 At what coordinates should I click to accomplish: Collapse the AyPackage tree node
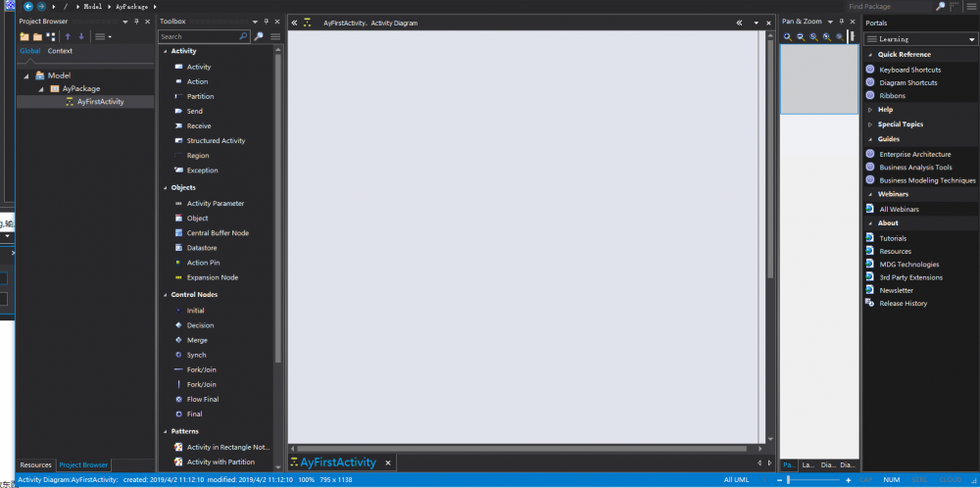40,89
